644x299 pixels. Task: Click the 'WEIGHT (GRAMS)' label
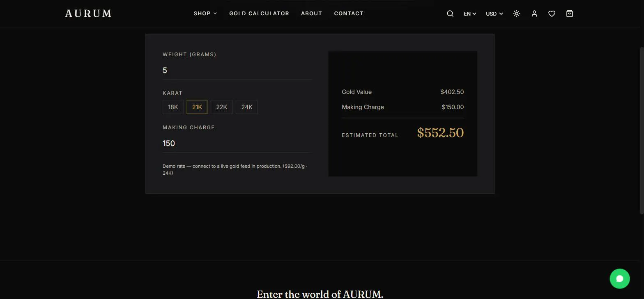click(x=189, y=54)
